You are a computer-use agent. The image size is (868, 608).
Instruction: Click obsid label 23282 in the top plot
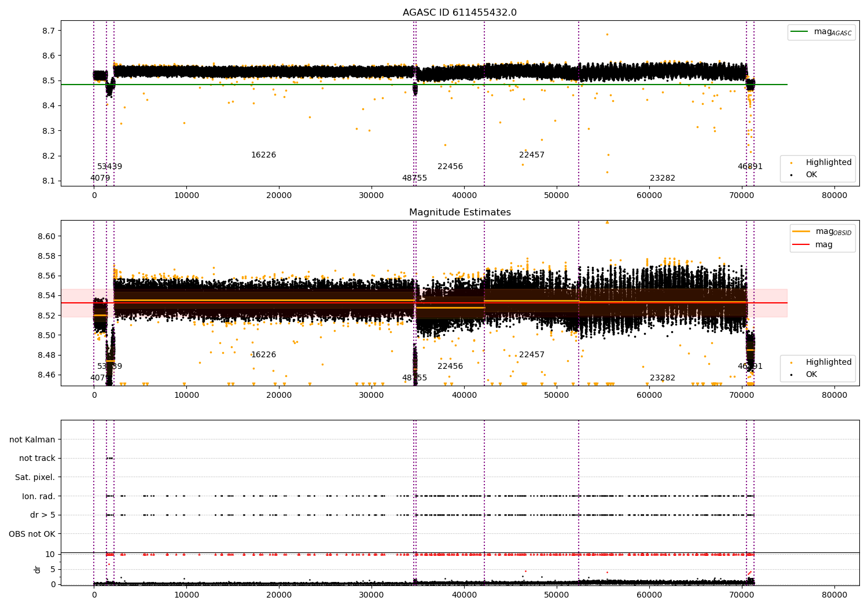[x=663, y=178]
